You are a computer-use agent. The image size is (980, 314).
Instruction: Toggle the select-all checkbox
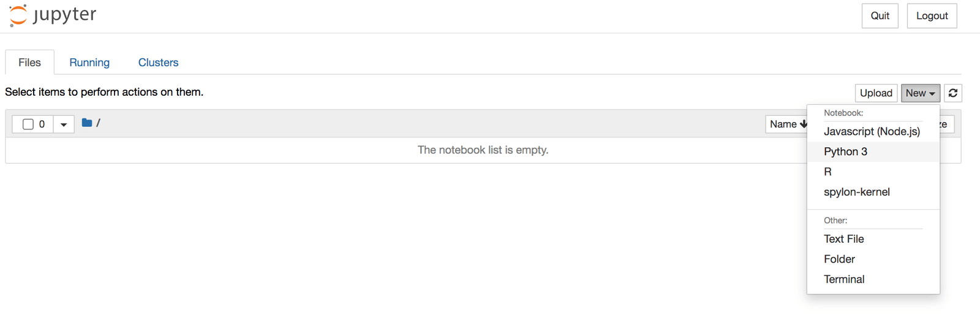point(28,124)
